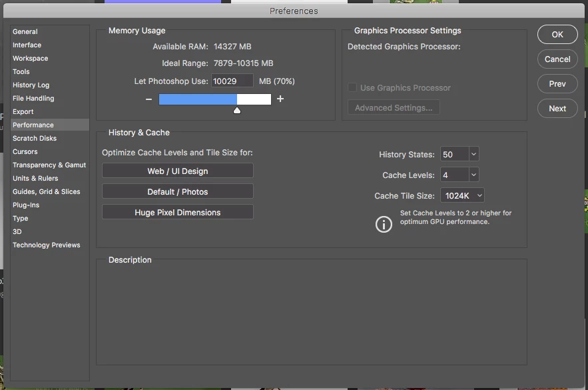The image size is (588, 390).
Task: Click the plus icon to increase memory usage
Action: (x=280, y=99)
